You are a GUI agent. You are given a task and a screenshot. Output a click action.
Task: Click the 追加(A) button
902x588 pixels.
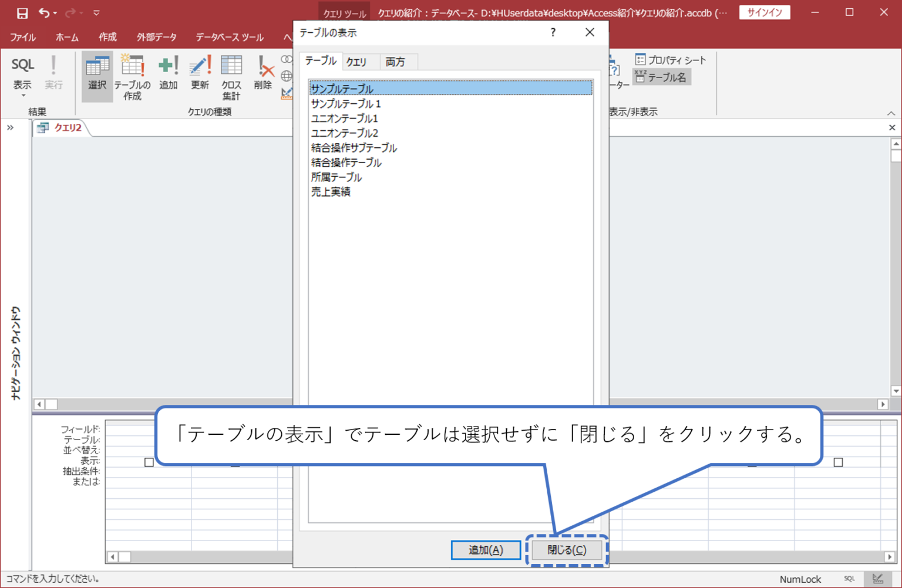[x=486, y=550]
